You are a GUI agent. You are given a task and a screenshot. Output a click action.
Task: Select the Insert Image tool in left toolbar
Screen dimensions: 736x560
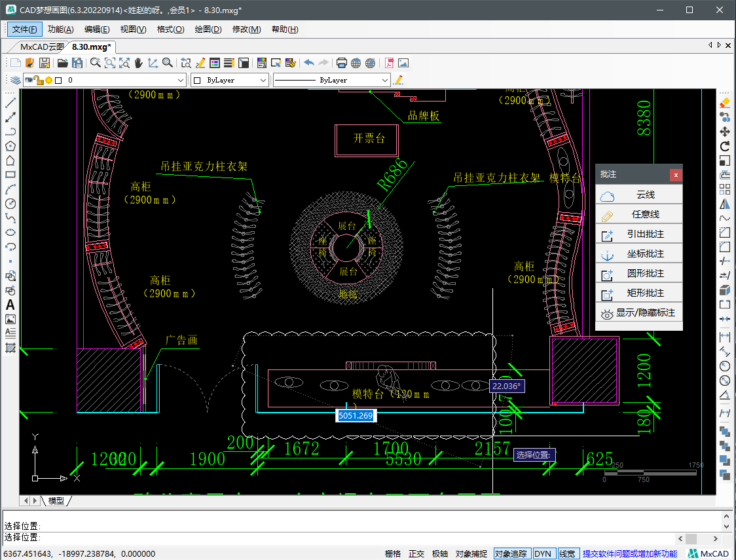click(10, 319)
